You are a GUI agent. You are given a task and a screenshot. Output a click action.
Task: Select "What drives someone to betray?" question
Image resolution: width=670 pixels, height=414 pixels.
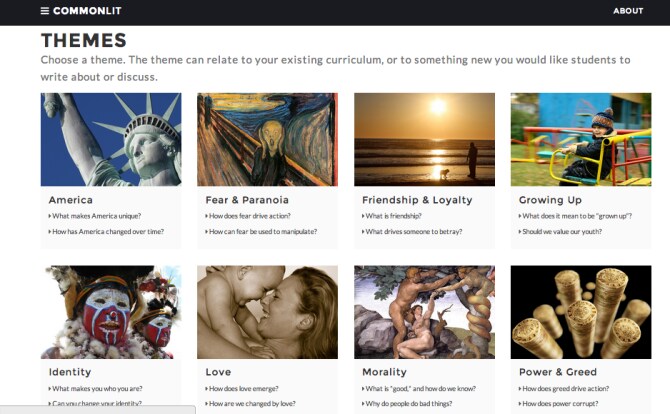click(x=414, y=232)
